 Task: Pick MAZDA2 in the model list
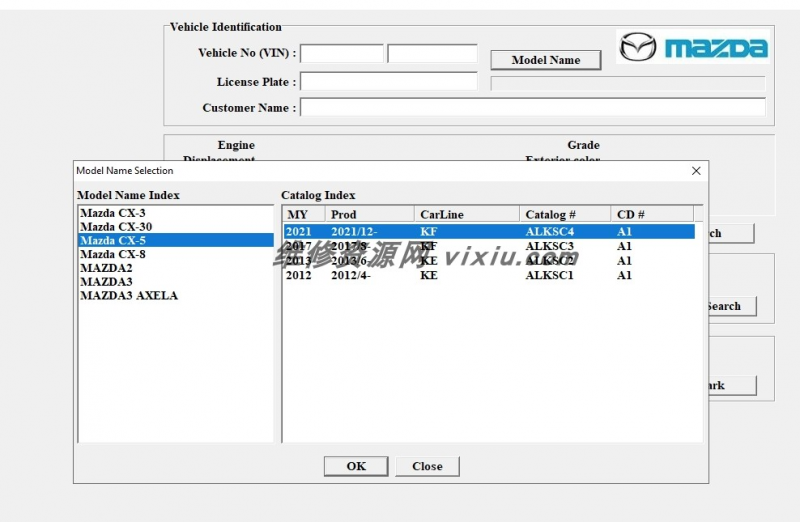pyautogui.click(x=176, y=268)
